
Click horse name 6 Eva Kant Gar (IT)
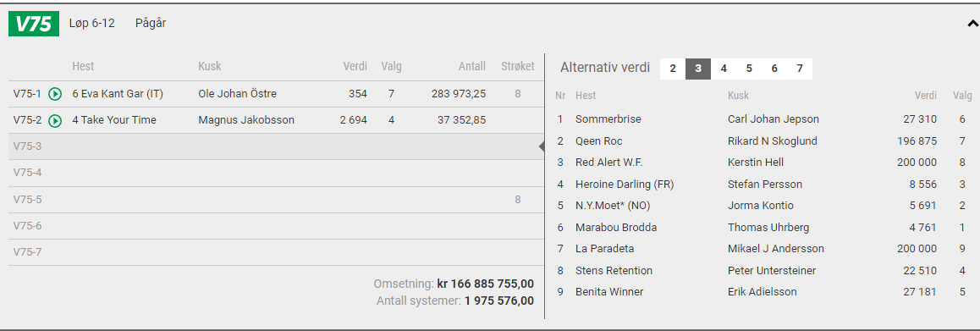(118, 94)
